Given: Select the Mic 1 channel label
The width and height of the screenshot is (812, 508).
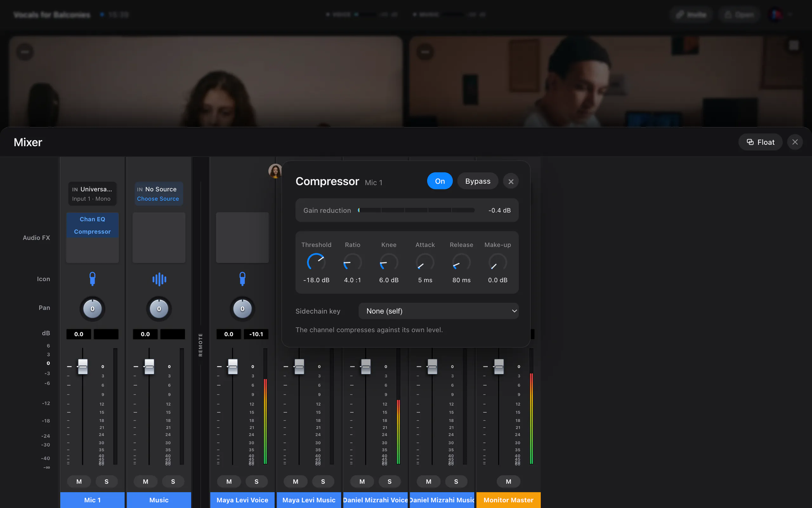Looking at the screenshot, I should coord(92,500).
